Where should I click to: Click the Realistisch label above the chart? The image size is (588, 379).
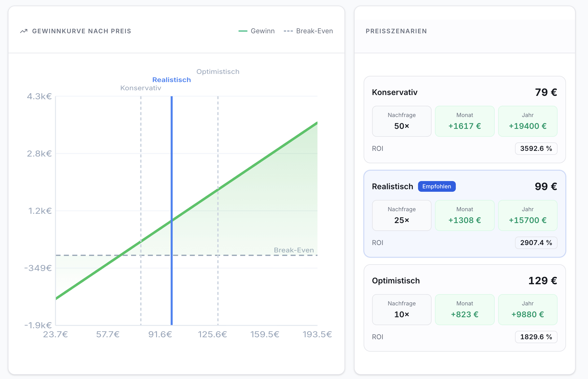click(171, 80)
